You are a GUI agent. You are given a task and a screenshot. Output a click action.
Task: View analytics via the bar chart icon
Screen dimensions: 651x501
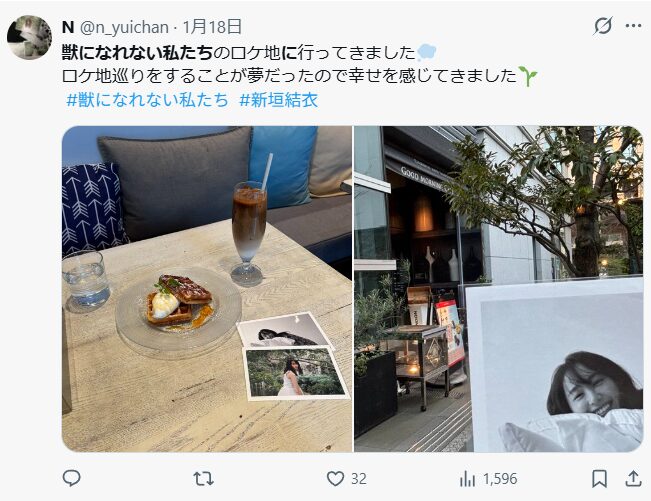click(467, 479)
